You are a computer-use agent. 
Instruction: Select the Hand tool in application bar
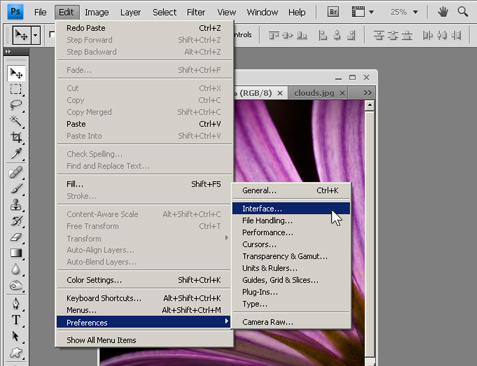click(443, 12)
